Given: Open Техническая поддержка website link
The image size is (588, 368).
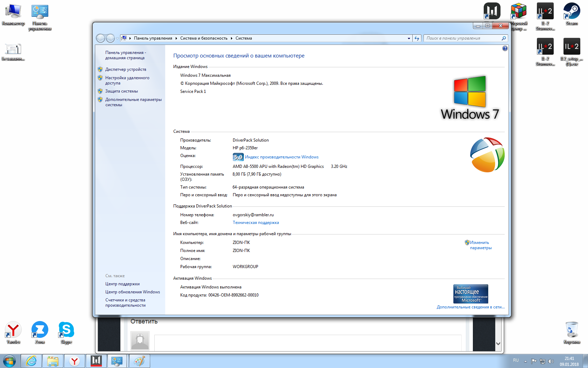Looking at the screenshot, I should click(x=256, y=223).
